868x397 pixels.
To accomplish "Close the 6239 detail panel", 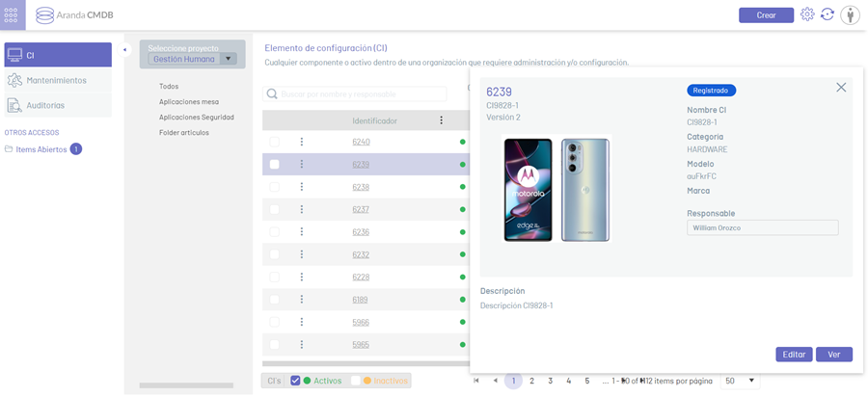I will point(841,88).
